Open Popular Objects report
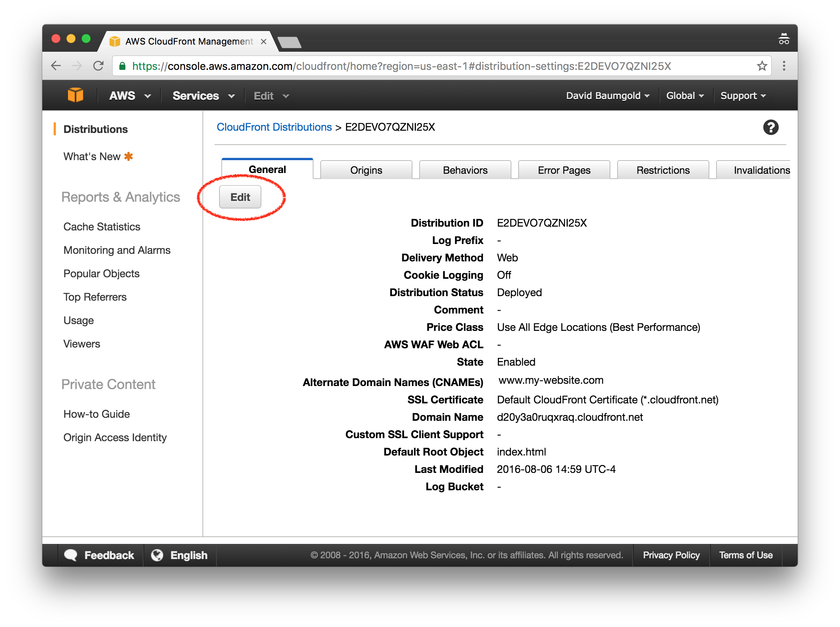 pos(101,273)
